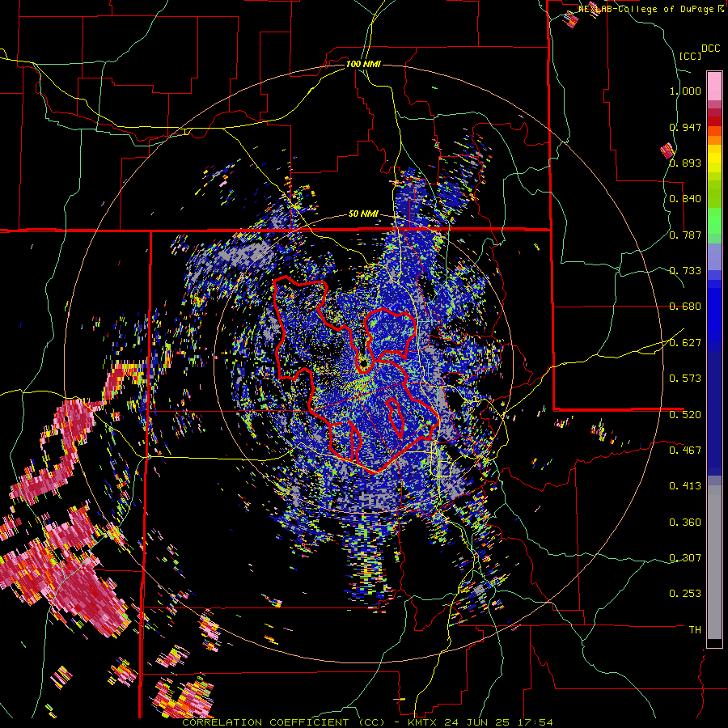This screenshot has width=728, height=728.
Task: Pick the light pink color at 1.000
Action: [x=714, y=86]
